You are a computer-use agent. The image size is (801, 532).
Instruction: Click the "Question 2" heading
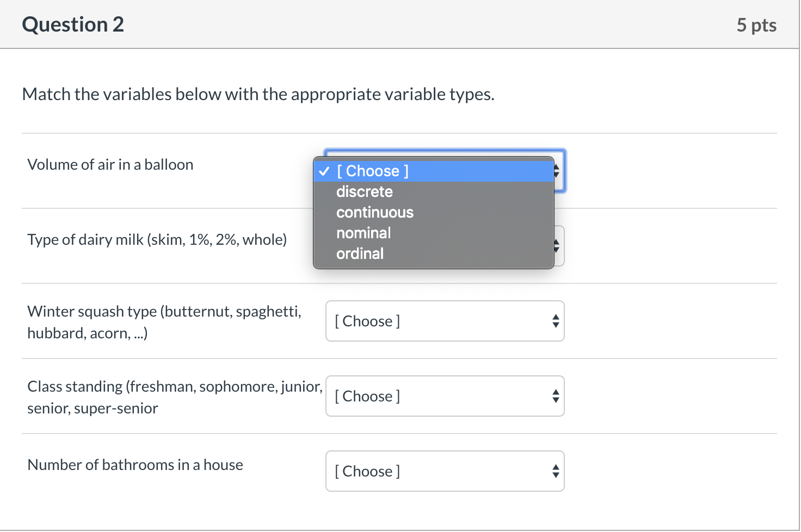[x=73, y=24]
